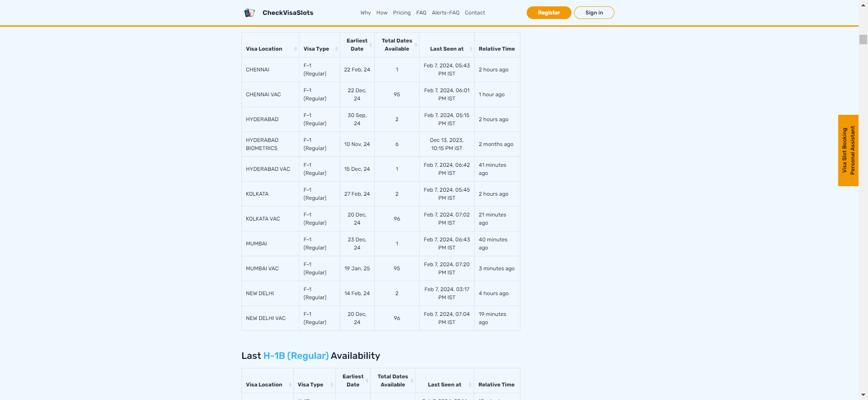Screen dimensions: 868x400
Task: Sort F-1 table by Total Dates Available
Action: (x=397, y=45)
